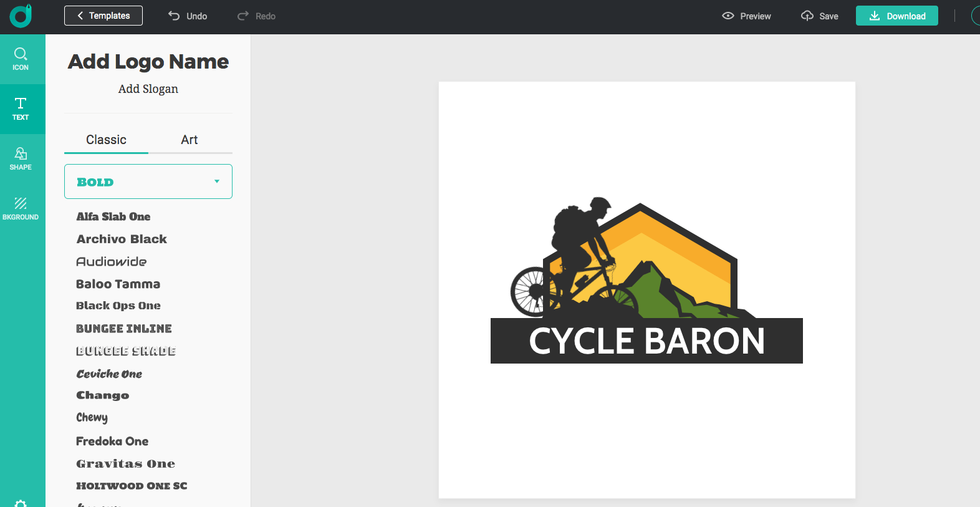Select the Classic tab
The width and height of the screenshot is (980, 507).
[106, 140]
